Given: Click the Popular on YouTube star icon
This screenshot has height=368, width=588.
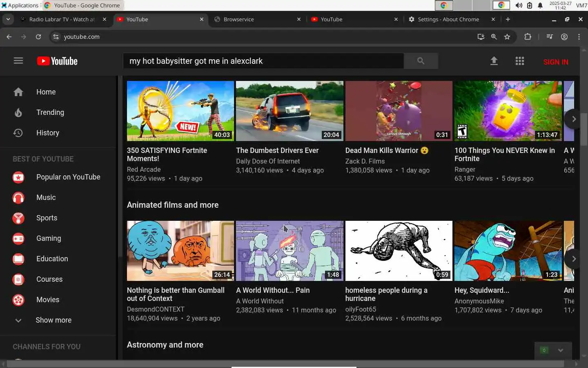Looking at the screenshot, I should pos(18,177).
